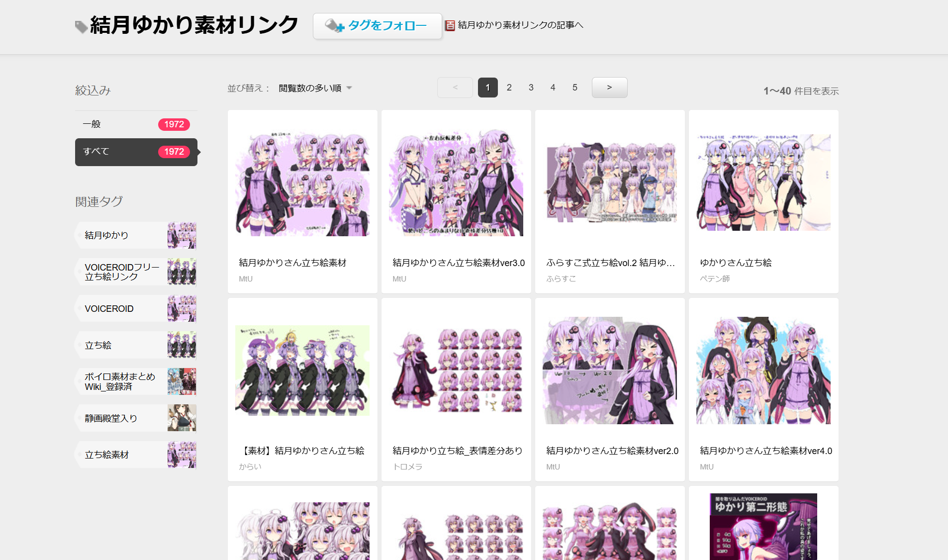Viewport: 948px width, 560px height.
Task: Open the VOICEROIDフリー立ち絵リンク related tag
Action: 122,272
